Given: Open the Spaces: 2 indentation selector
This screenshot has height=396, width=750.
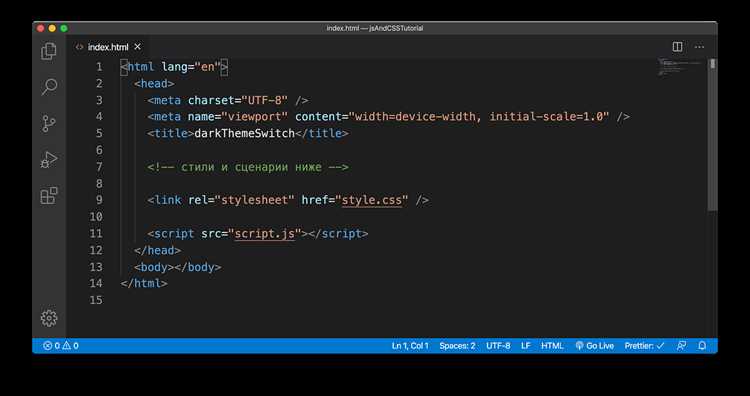Looking at the screenshot, I should (457, 346).
